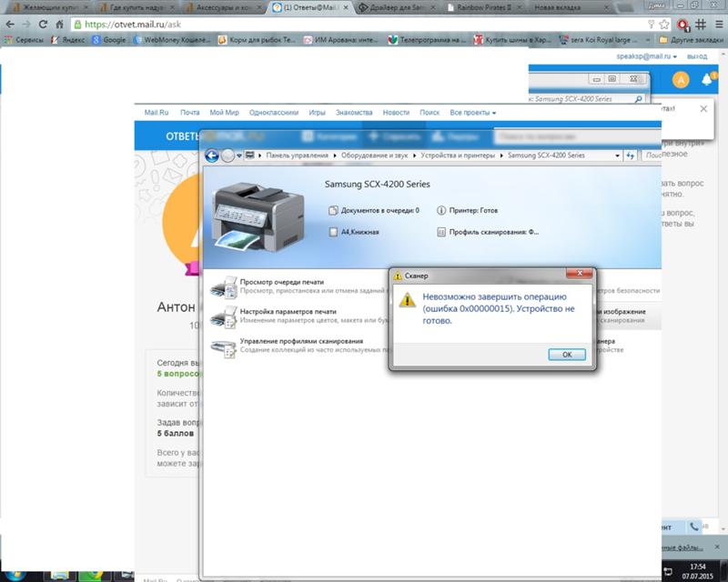Click the red extension icon in Chrome toolbar
This screenshot has height=582, width=728.
682,25
